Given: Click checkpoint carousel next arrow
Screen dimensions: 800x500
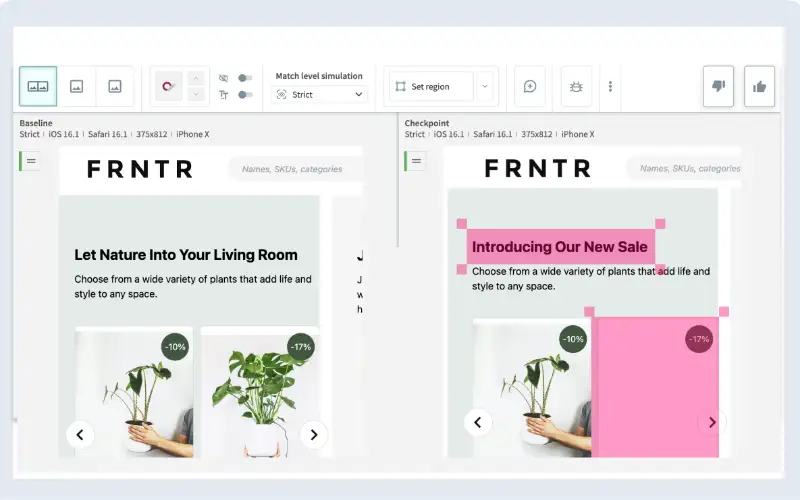Looking at the screenshot, I should point(712,422).
